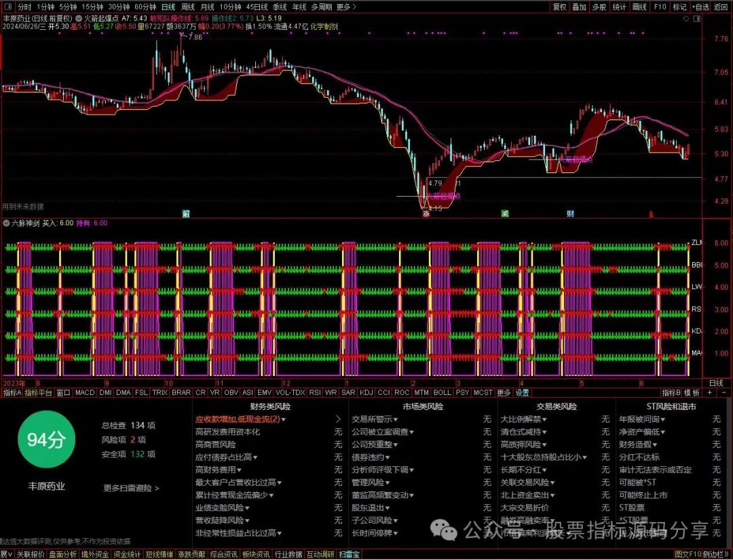
Task: Switch to 周线 weekly period
Action: (188, 7)
